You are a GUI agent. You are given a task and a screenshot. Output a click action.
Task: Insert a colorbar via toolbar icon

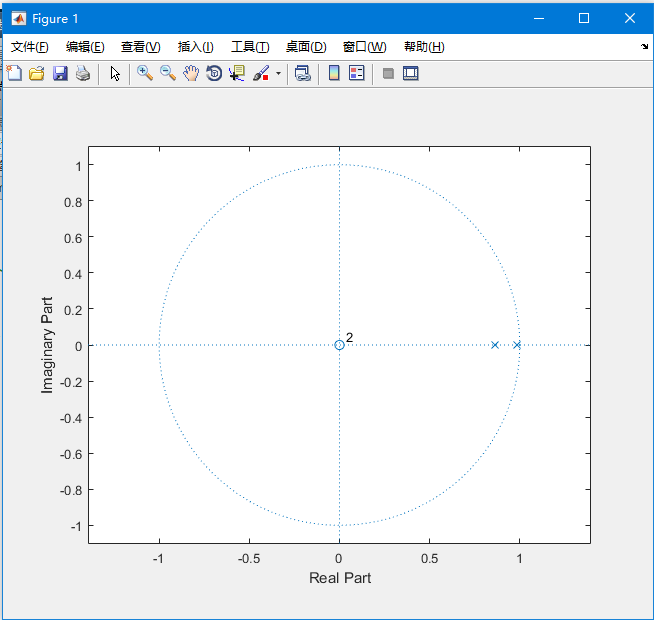(x=334, y=73)
